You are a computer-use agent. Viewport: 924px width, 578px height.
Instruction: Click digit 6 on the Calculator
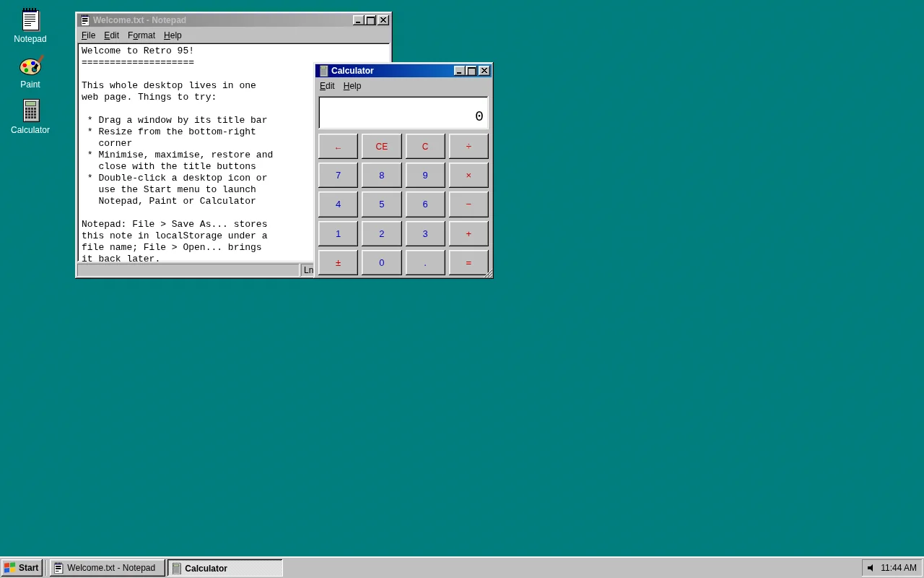pyautogui.click(x=425, y=204)
